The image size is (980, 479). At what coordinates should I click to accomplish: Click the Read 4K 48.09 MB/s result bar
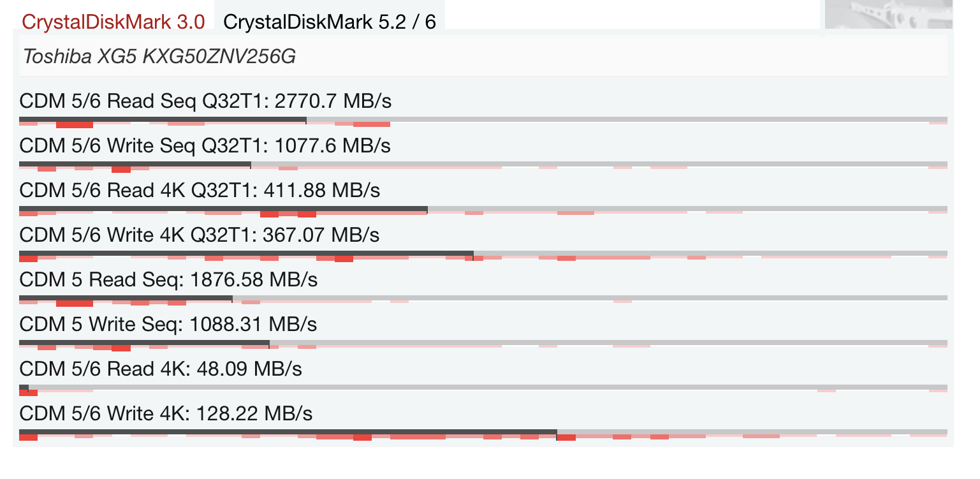[483, 389]
